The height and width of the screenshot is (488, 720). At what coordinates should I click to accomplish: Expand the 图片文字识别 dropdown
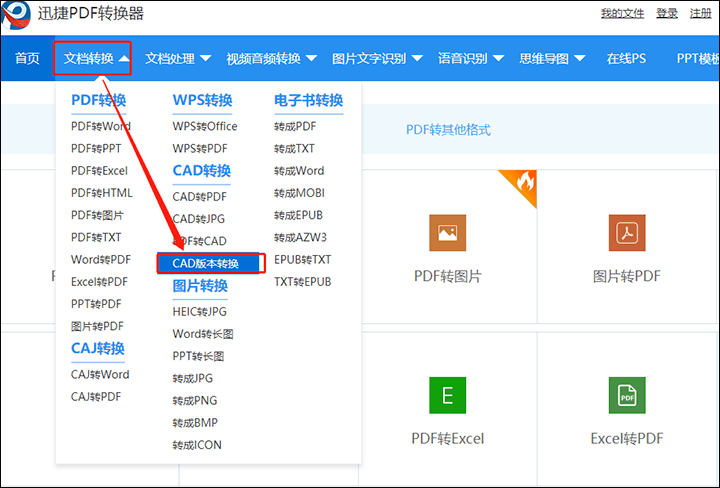(x=377, y=58)
